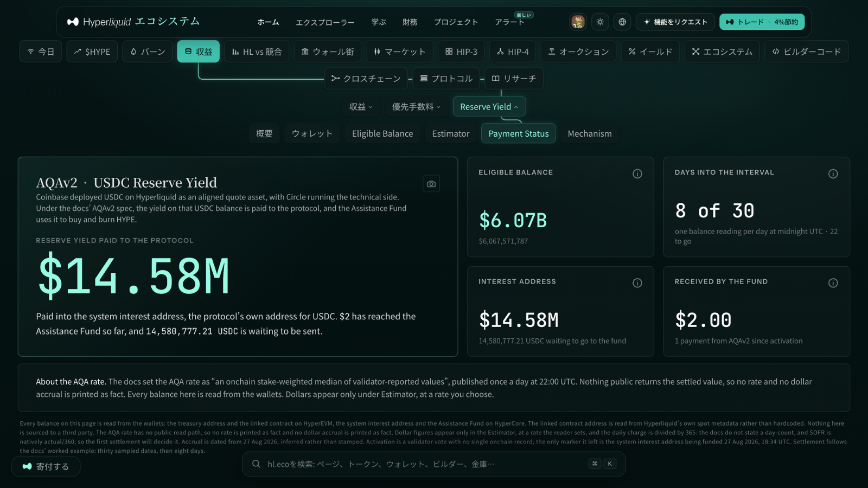
Task: Open the クロスチェーン section
Action: pos(366,79)
